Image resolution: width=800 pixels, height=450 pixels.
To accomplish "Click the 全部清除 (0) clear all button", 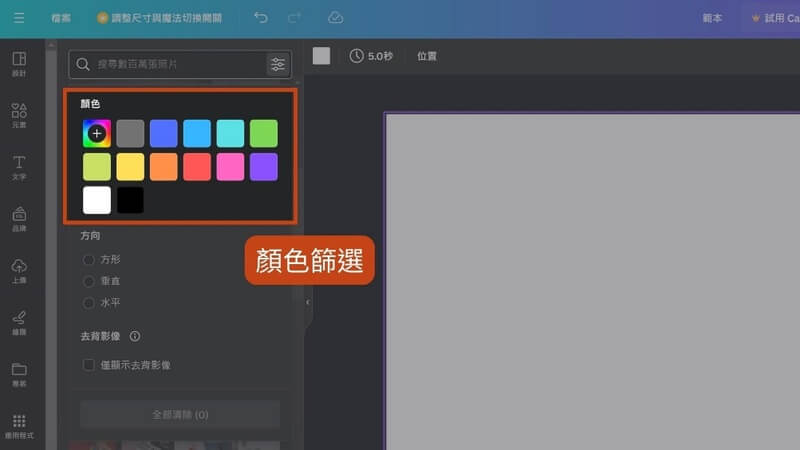I will tap(180, 414).
